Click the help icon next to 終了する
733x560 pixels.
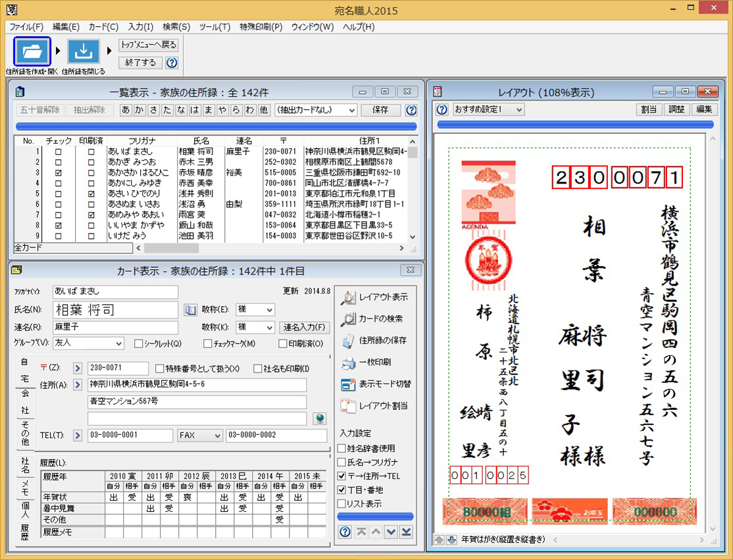[172, 63]
